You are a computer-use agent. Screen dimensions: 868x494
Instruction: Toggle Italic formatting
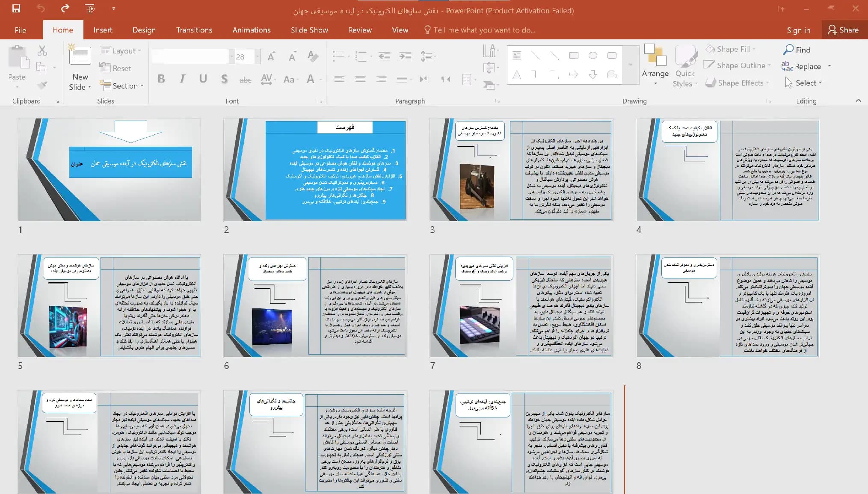(x=182, y=79)
